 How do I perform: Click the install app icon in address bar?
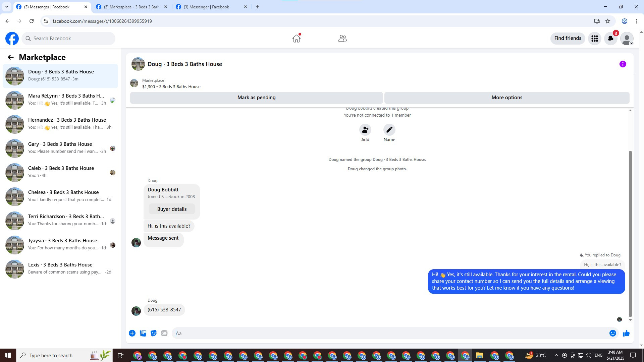[x=597, y=21]
